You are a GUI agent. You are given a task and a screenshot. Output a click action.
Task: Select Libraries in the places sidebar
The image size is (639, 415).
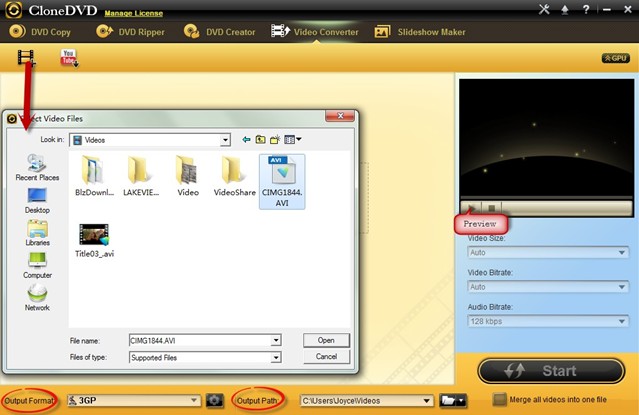point(37,233)
